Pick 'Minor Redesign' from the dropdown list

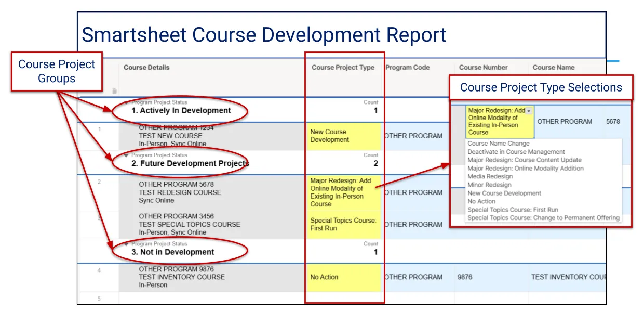(489, 185)
